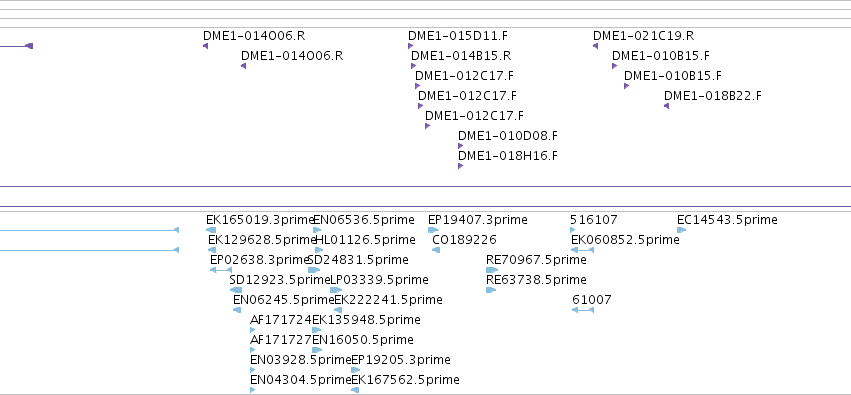The width and height of the screenshot is (851, 395).
Task: Select the EK129628.5prime EST label
Action: point(262,240)
